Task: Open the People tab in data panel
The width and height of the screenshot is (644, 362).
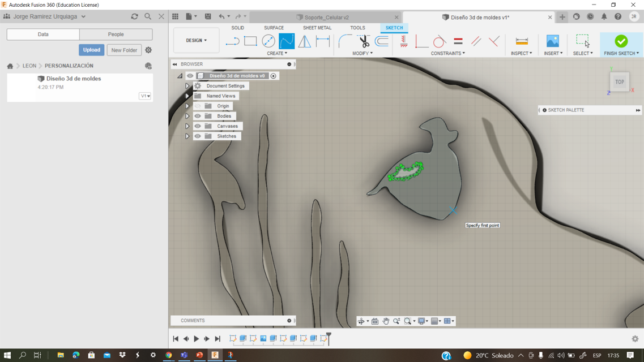Action: (x=116, y=35)
